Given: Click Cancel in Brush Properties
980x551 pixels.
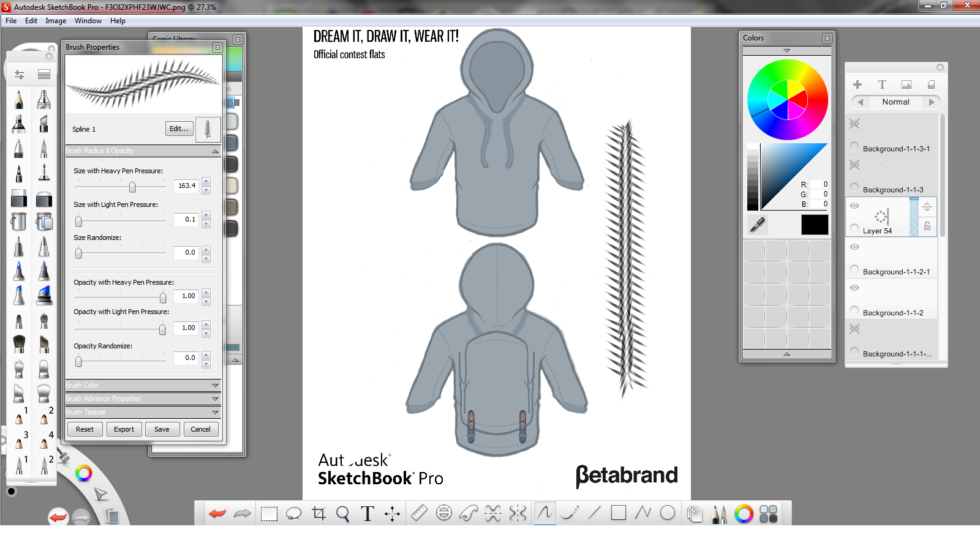Looking at the screenshot, I should pyautogui.click(x=200, y=429).
